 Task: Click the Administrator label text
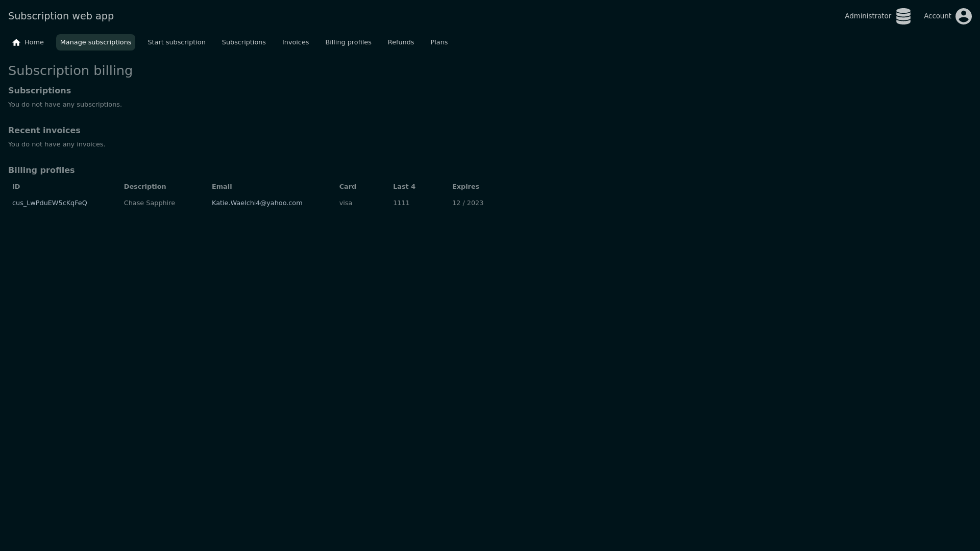click(867, 16)
